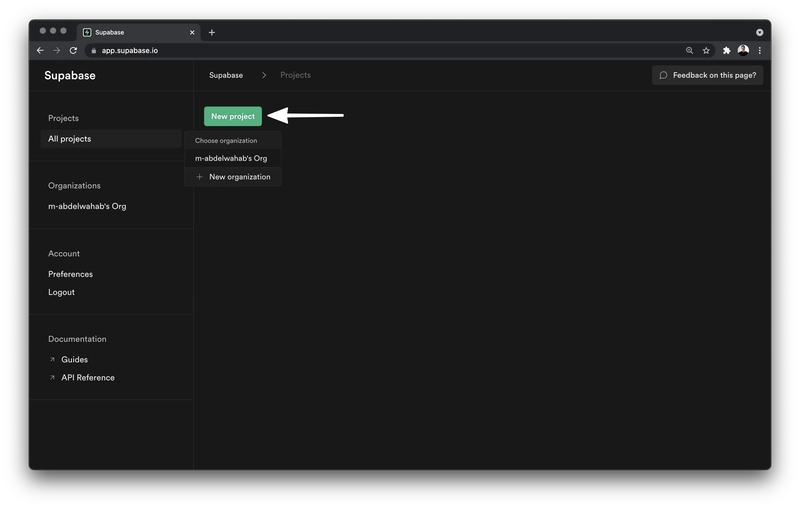
Task: Close the Supabase browser tab
Action: (192, 33)
